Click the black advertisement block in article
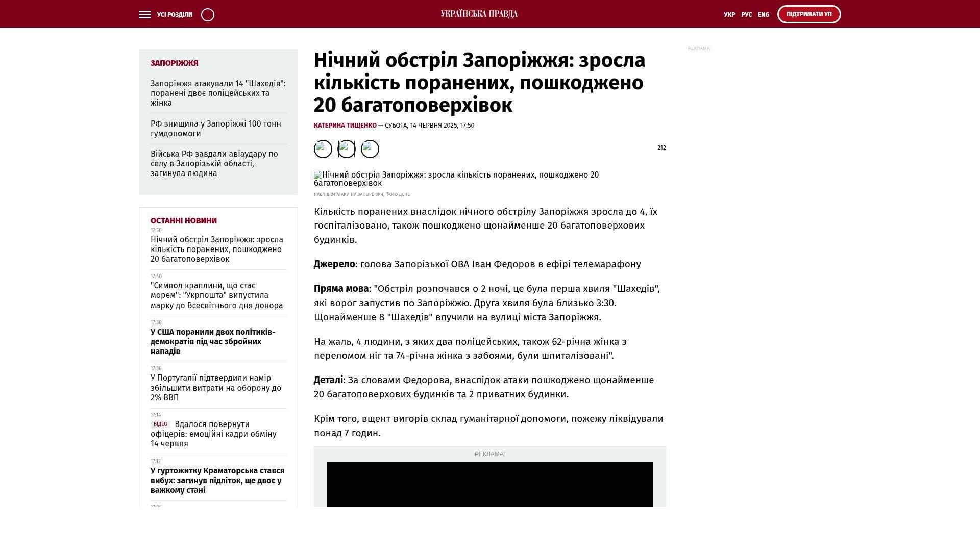The height and width of the screenshot is (551, 980). tap(490, 484)
